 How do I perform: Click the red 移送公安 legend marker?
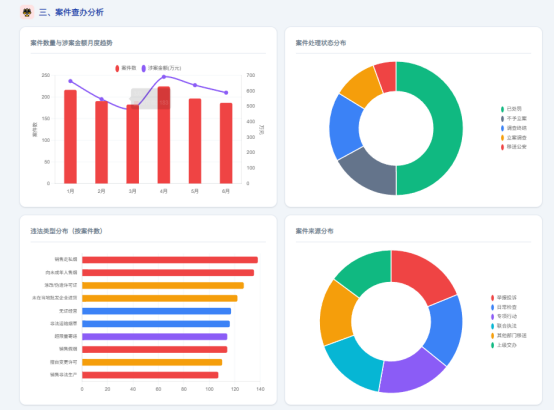coord(502,147)
